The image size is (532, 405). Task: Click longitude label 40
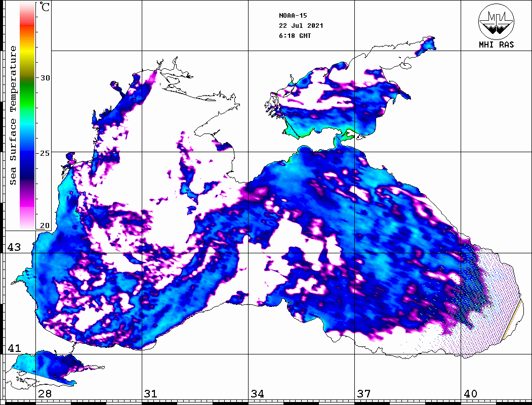[x=470, y=394]
